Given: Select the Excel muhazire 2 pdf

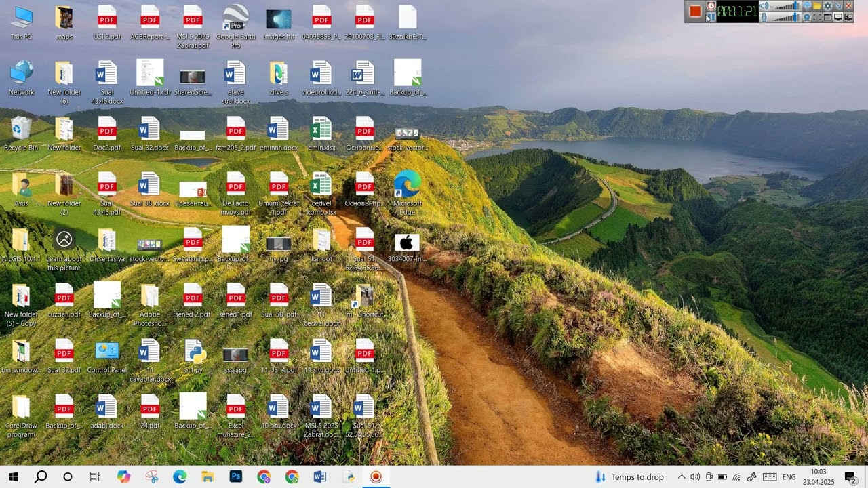Looking at the screenshot, I should 236,416.
